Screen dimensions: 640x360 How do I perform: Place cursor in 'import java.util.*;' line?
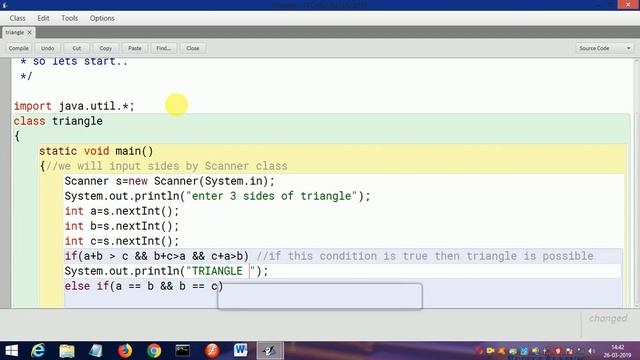[x=74, y=106]
